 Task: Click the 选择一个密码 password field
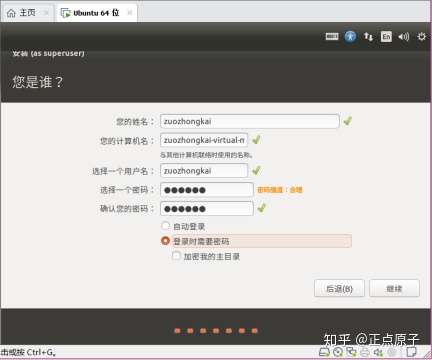(207, 190)
